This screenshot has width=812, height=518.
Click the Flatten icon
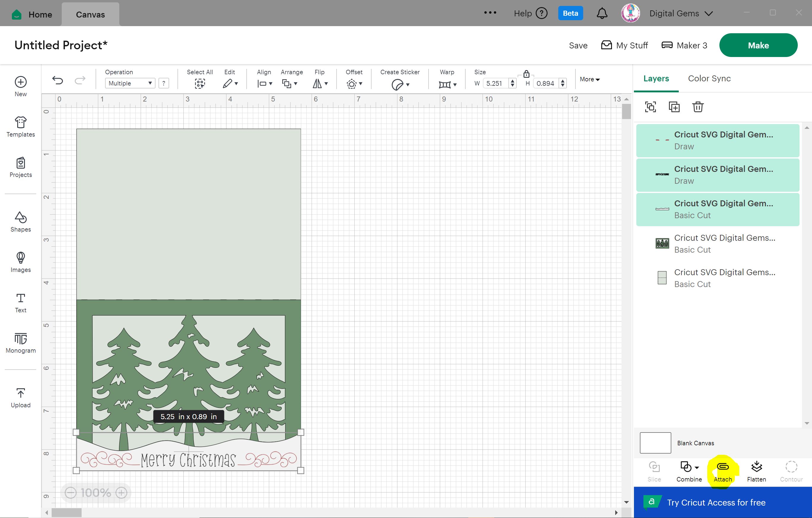click(757, 467)
